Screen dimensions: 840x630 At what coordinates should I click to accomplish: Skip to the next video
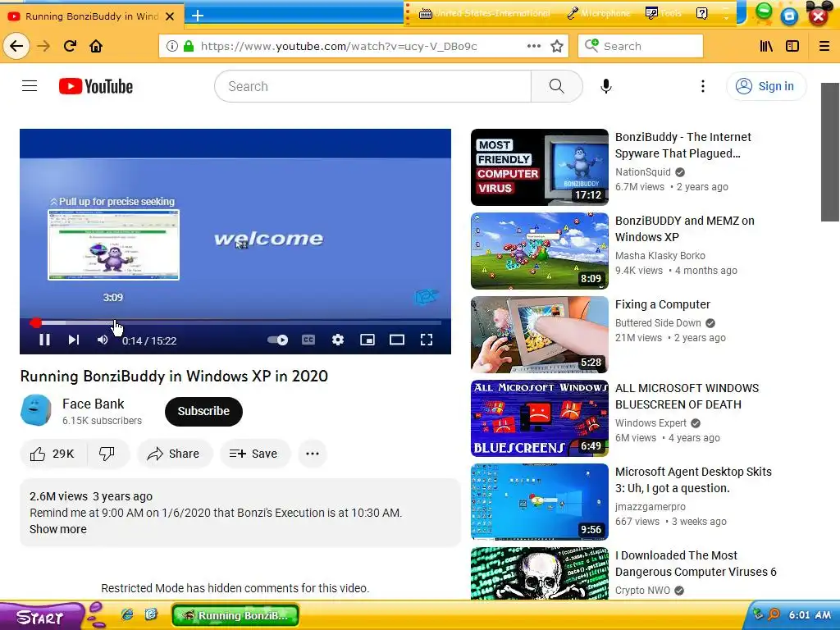[x=74, y=340]
